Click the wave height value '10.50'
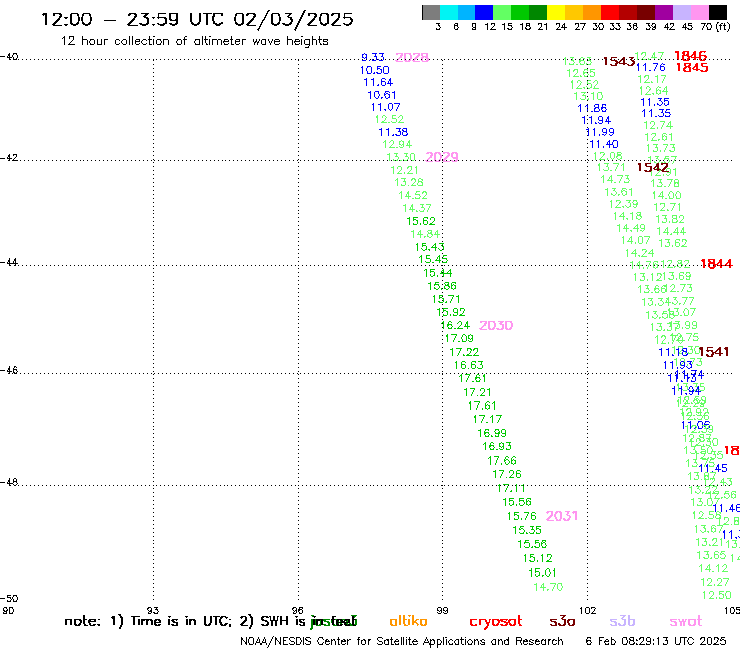 coord(375,70)
